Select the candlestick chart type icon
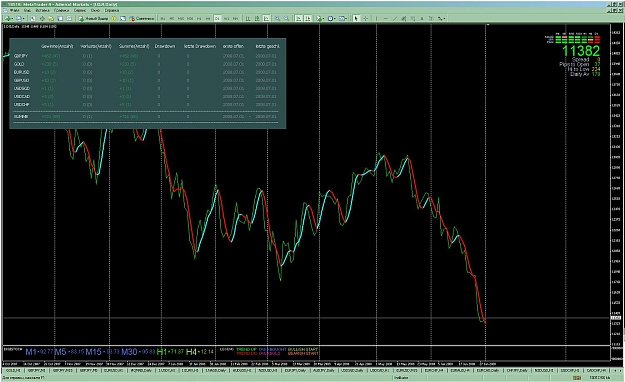Screen dimensions: 625x382 [x=257, y=18]
